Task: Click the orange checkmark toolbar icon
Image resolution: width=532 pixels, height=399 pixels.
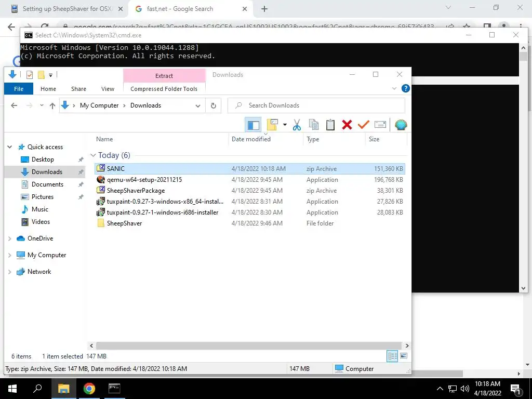Action: (x=363, y=125)
